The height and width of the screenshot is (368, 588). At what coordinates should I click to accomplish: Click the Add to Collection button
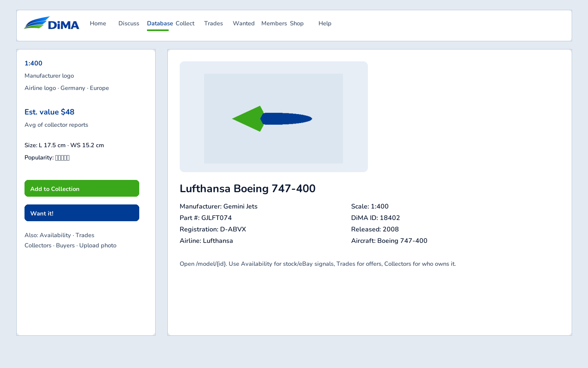tap(82, 188)
